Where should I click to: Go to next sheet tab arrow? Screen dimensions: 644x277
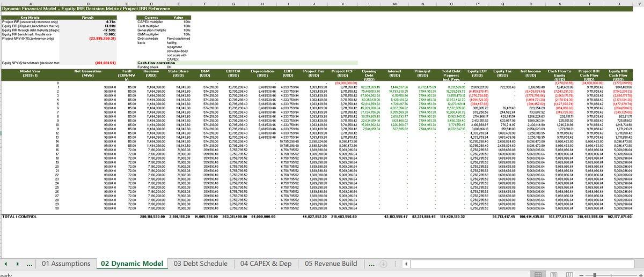click(x=18, y=264)
